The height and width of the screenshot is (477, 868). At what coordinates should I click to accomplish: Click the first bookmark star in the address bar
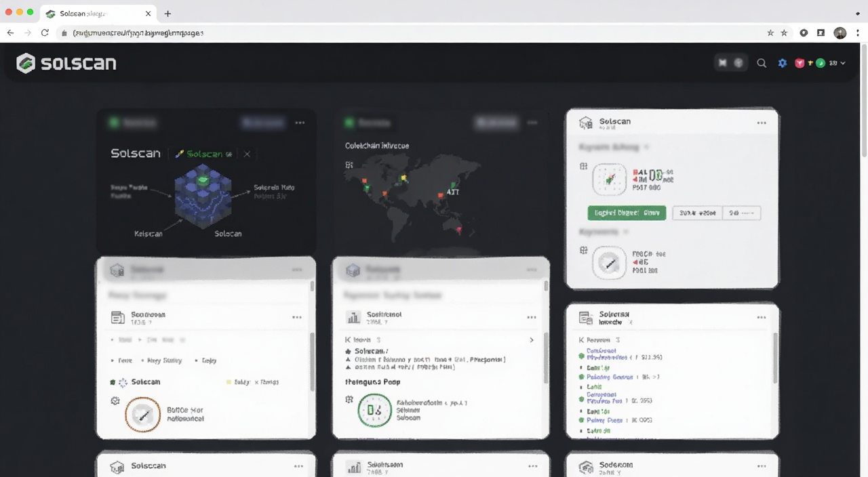[x=770, y=33]
